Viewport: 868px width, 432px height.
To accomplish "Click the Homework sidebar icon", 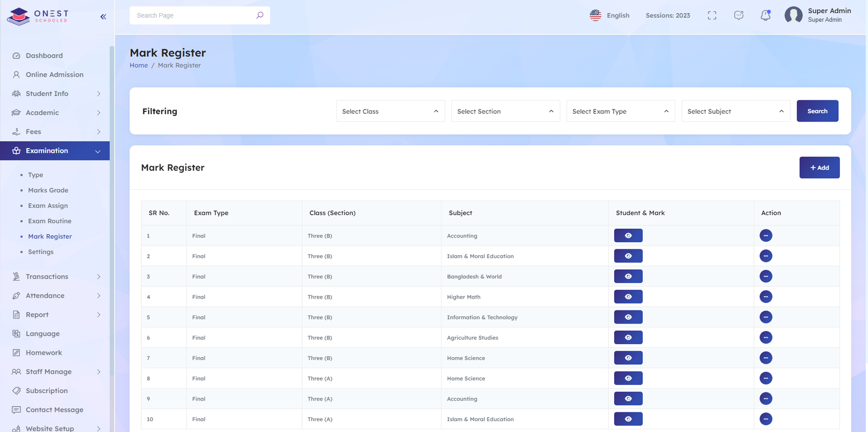I will (x=16, y=352).
